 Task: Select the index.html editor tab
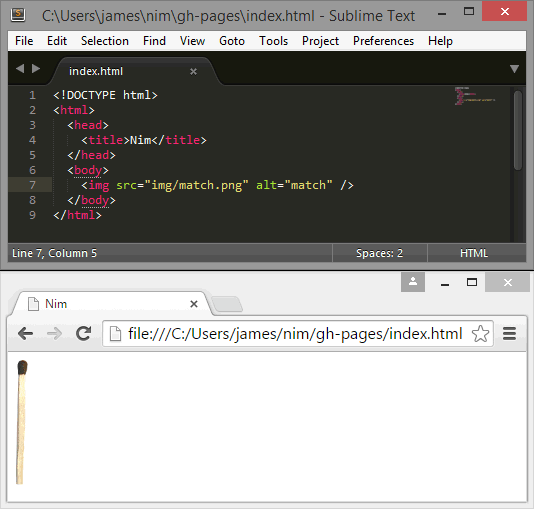pos(135,71)
